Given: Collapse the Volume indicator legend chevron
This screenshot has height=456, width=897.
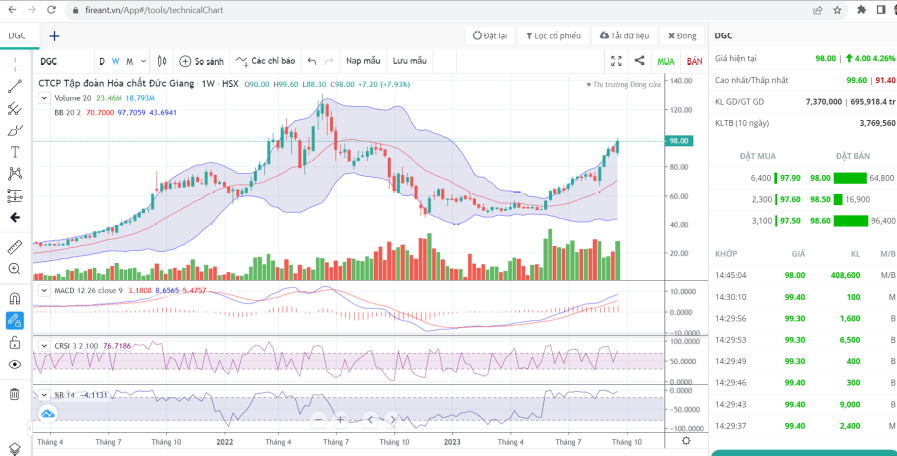Looking at the screenshot, I should click(x=44, y=98).
